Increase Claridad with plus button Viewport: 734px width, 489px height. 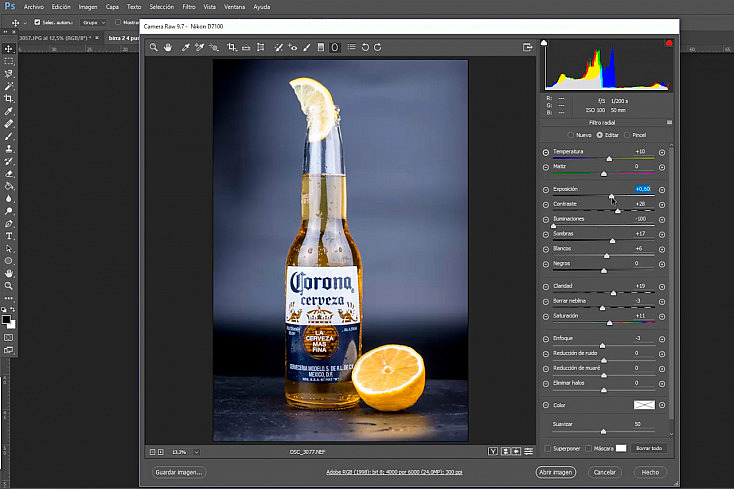[662, 287]
